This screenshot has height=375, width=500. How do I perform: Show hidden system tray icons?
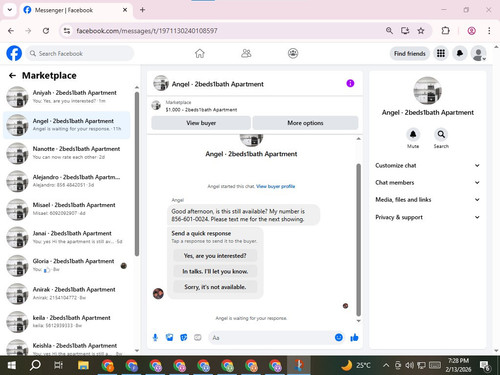click(x=386, y=365)
